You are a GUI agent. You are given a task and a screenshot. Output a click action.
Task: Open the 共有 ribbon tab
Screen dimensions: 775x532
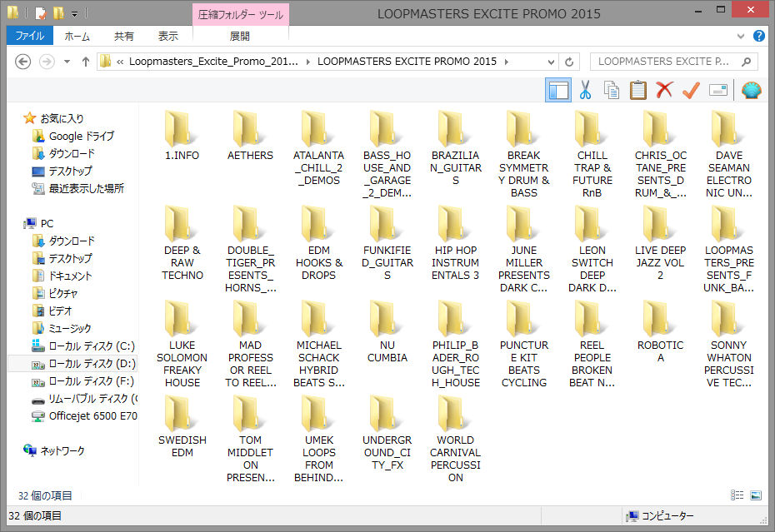click(x=123, y=36)
